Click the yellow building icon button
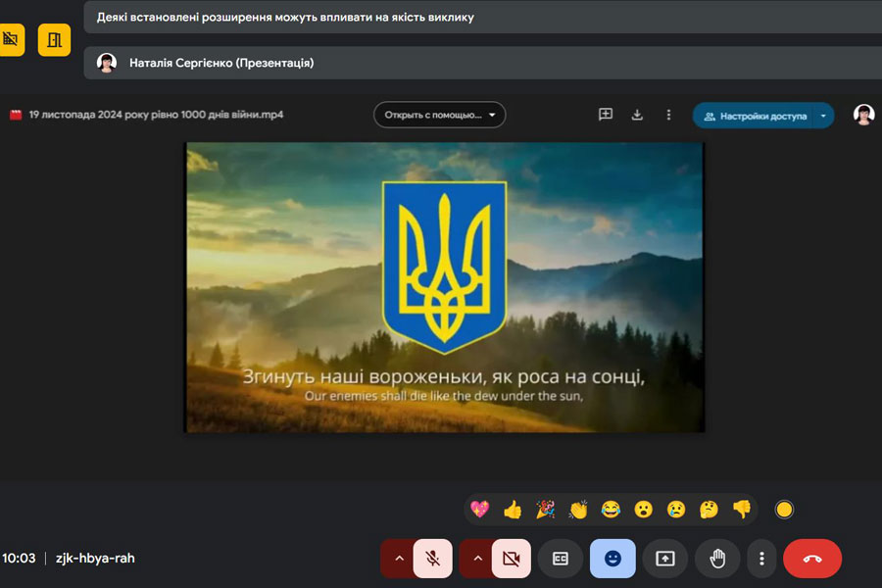The width and height of the screenshot is (882, 588). [54, 40]
